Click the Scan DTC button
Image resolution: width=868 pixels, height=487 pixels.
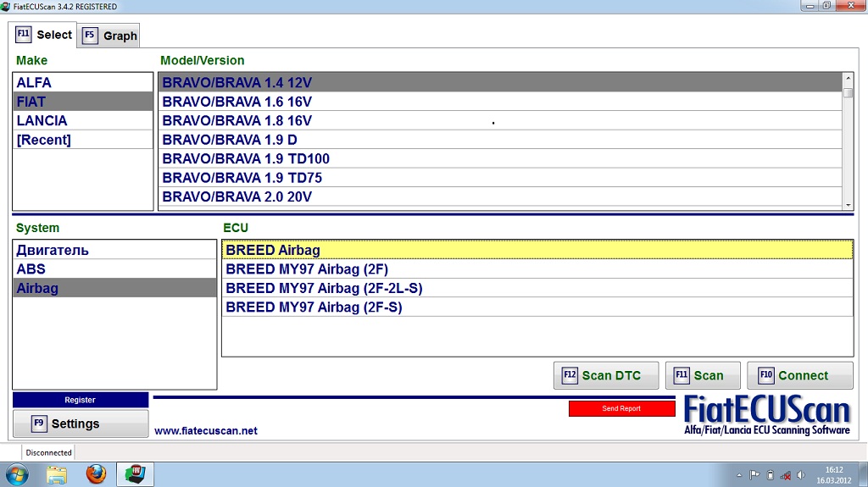(x=606, y=376)
